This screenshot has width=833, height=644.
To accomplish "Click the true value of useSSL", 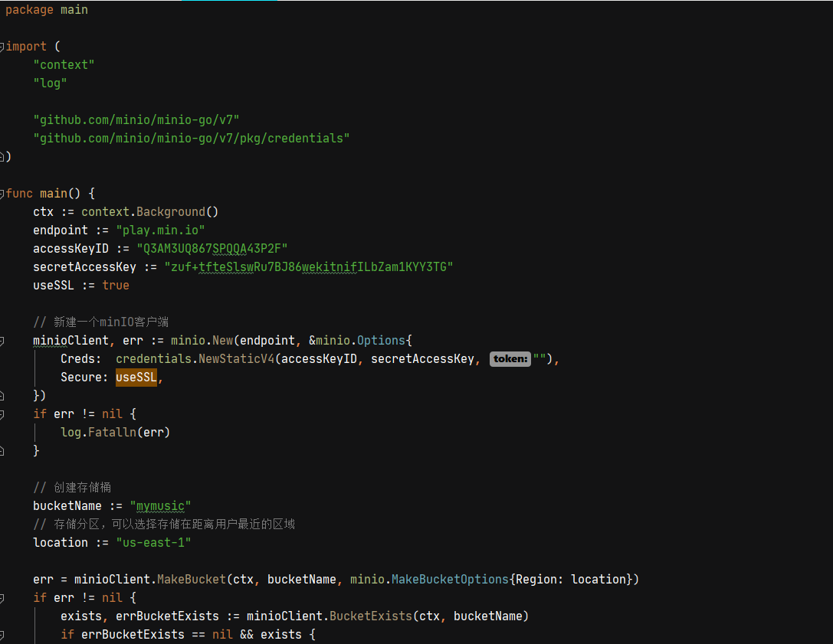I will click(x=116, y=286).
